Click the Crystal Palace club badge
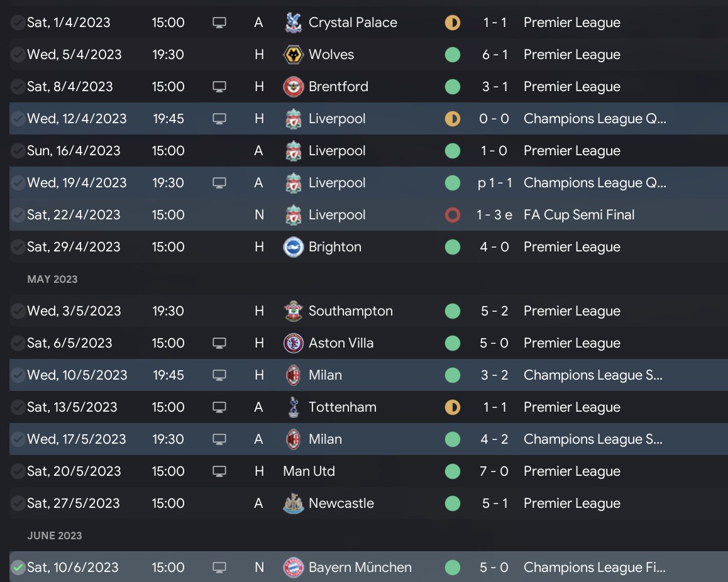Viewport: 728px width, 582px height. coord(293,23)
